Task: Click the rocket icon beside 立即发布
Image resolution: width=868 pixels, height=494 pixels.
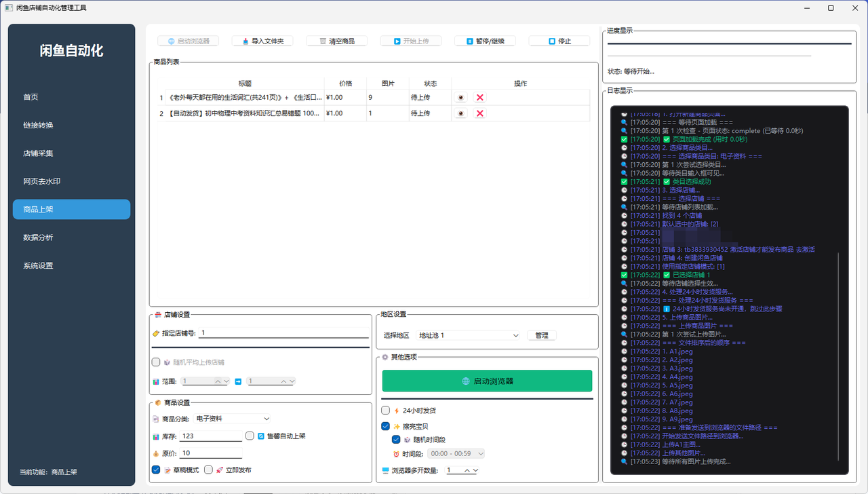Action: 219,470
